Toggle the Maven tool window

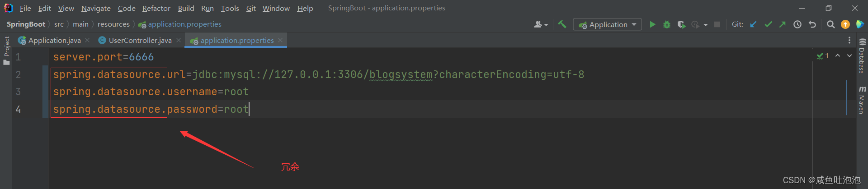click(x=862, y=100)
